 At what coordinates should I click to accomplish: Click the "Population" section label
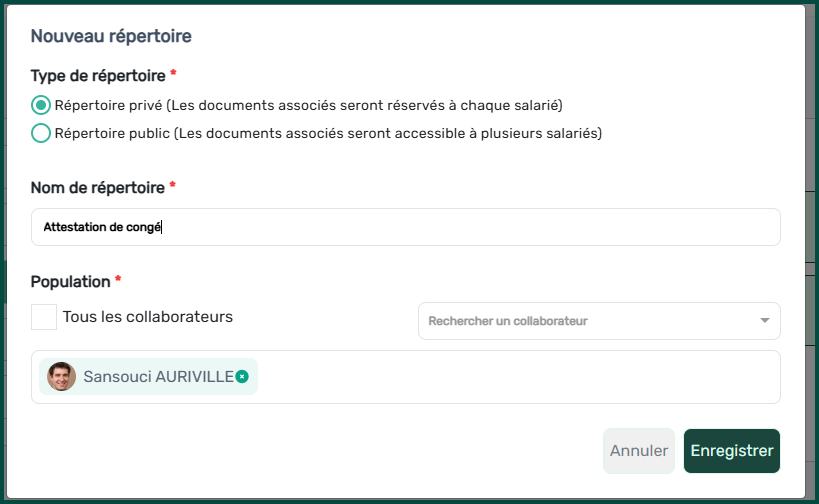70,282
